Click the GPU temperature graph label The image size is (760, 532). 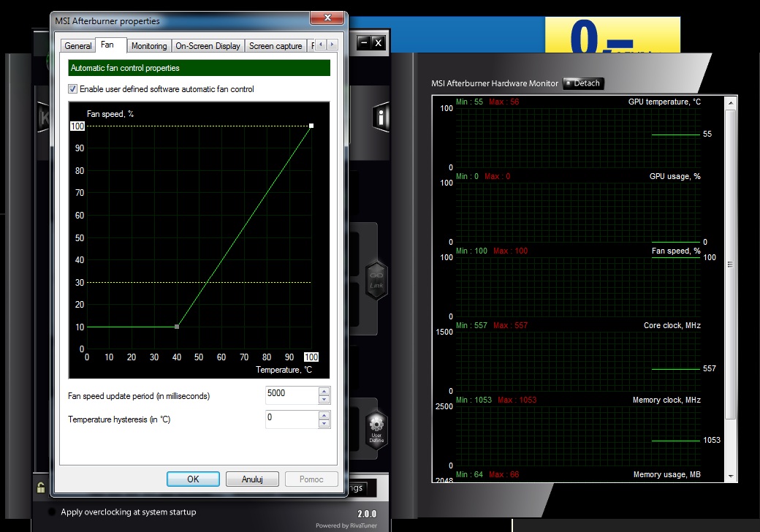[664, 102]
